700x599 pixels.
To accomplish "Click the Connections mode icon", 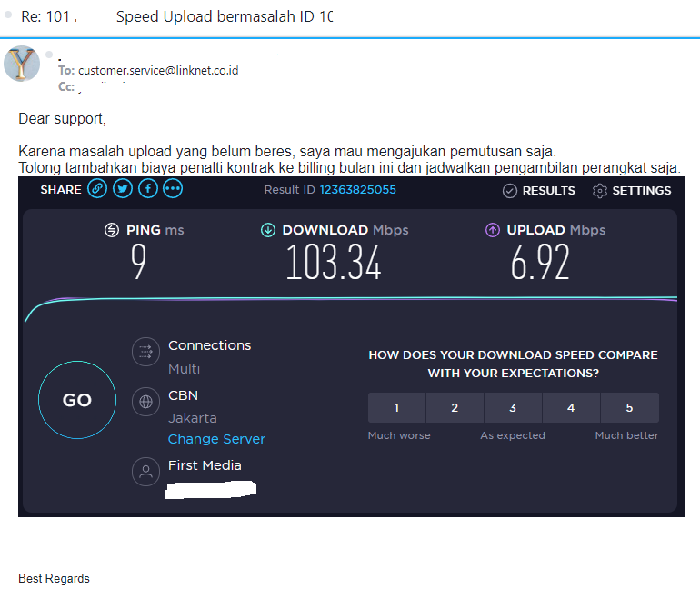I will click(145, 352).
